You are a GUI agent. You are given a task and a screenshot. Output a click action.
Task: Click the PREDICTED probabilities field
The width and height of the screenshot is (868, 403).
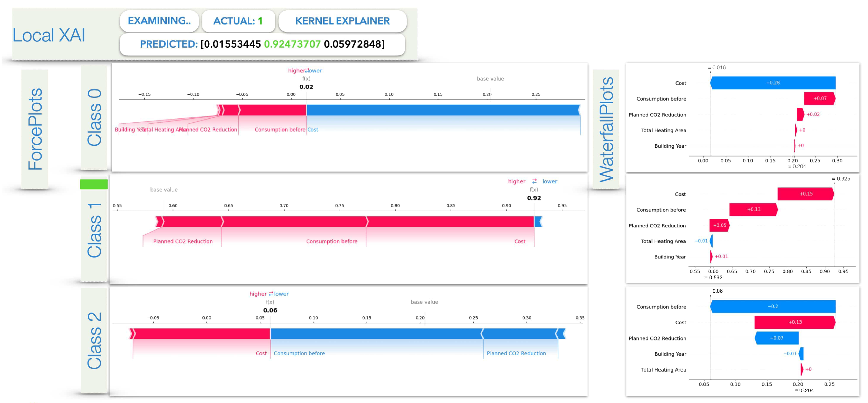pyautogui.click(x=262, y=44)
